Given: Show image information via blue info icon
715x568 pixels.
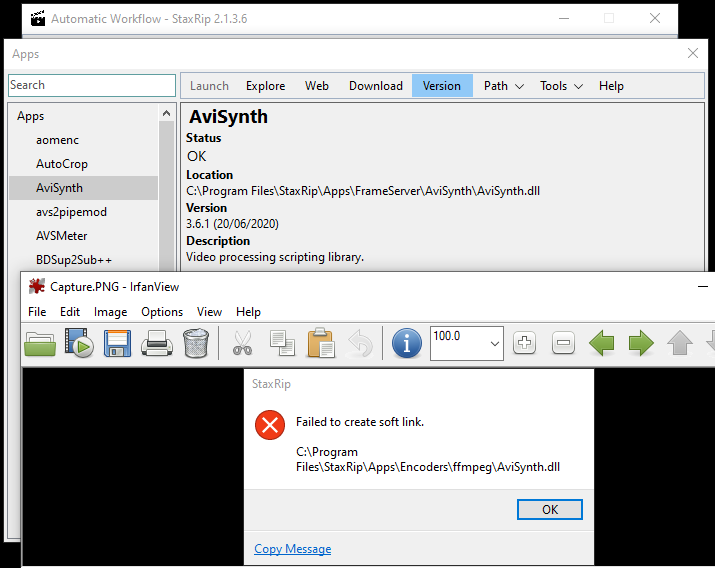Looking at the screenshot, I should click(407, 343).
